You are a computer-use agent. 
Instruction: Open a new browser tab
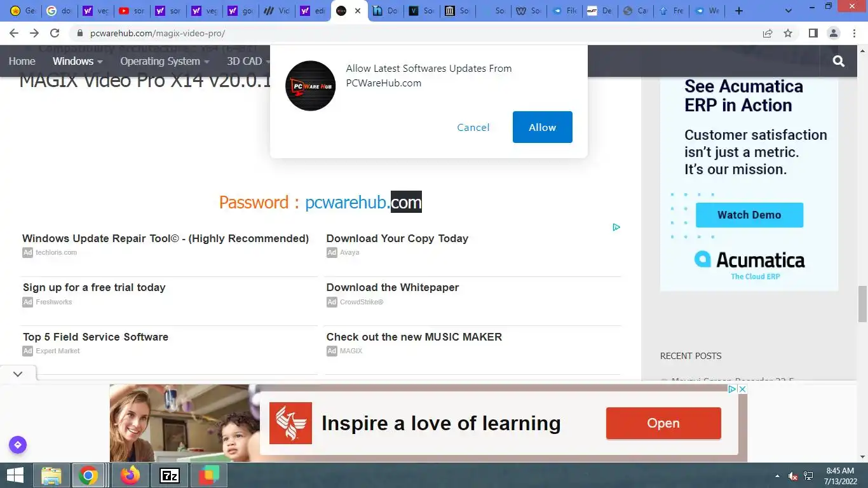pos(738,11)
